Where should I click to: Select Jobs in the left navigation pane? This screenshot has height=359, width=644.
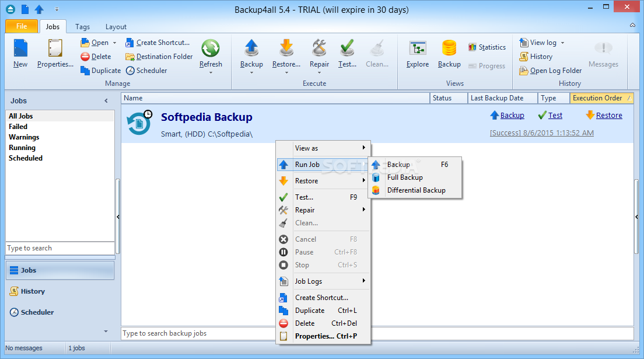click(x=60, y=270)
